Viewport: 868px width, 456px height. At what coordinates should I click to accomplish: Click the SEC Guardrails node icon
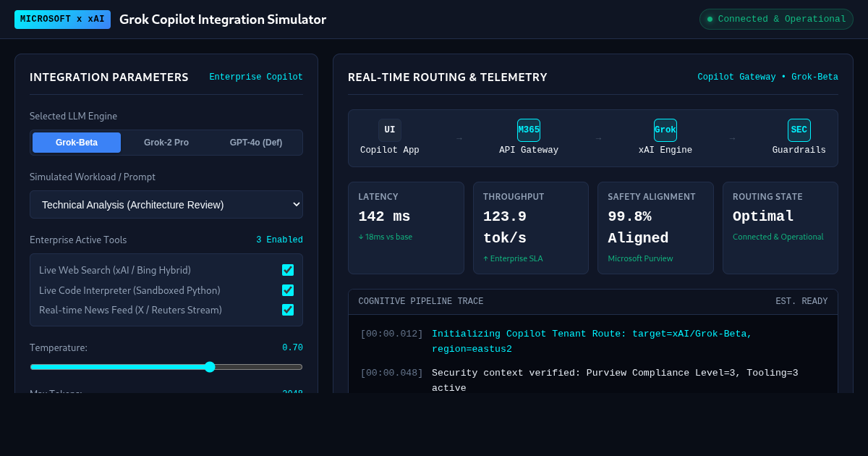pos(799,130)
